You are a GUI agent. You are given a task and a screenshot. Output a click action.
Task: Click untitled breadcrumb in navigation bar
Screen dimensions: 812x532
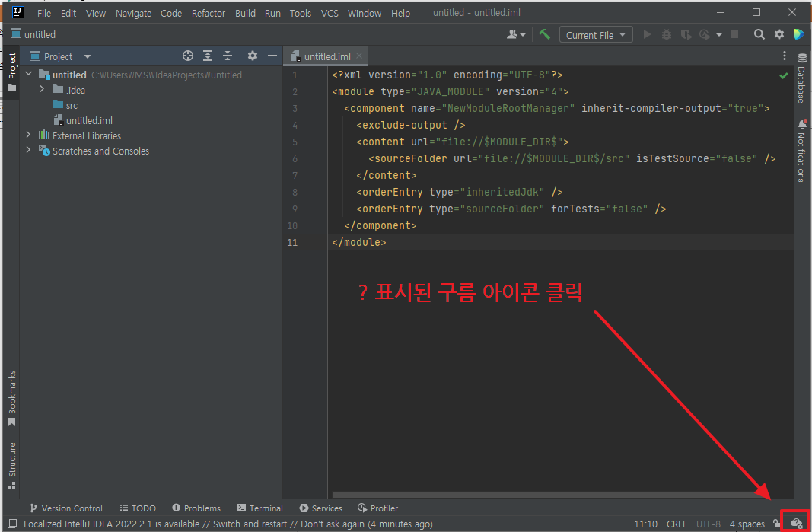click(x=33, y=35)
